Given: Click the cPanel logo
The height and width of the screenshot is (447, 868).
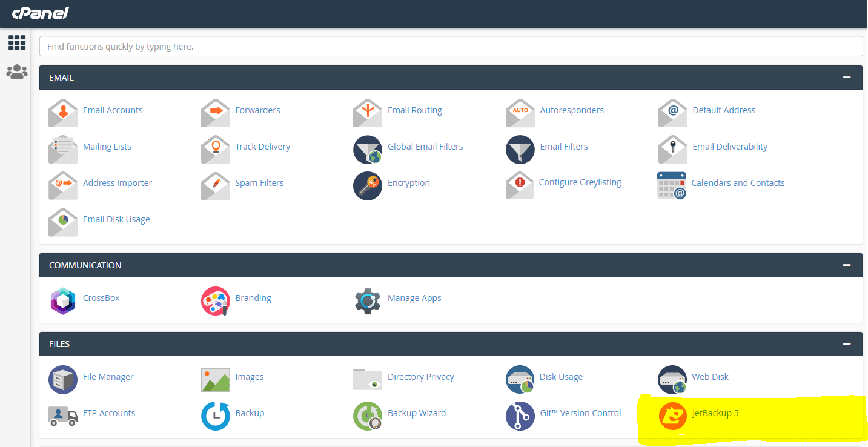Looking at the screenshot, I should tap(41, 13).
